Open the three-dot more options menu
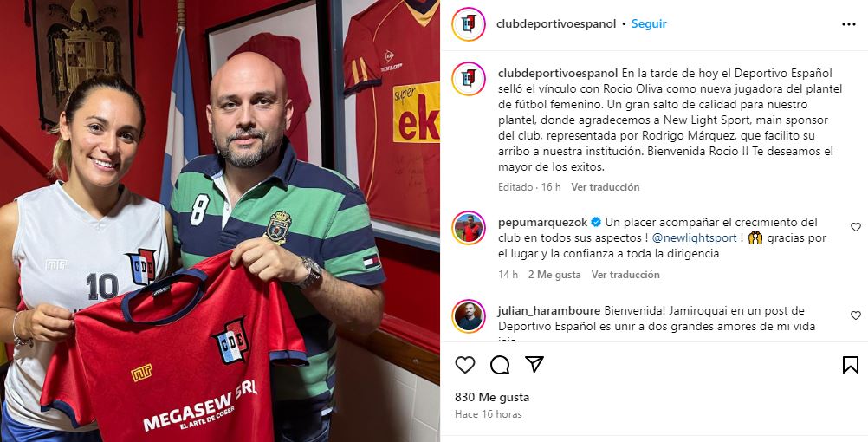 [849, 24]
